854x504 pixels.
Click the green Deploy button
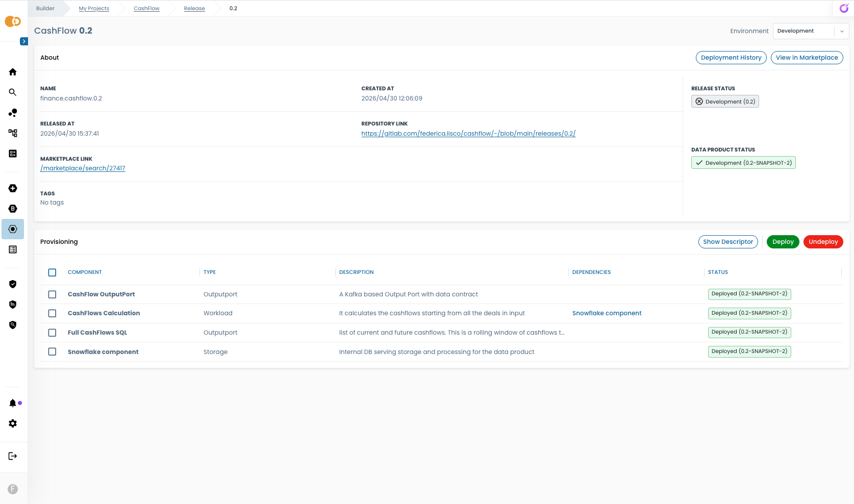tap(783, 242)
